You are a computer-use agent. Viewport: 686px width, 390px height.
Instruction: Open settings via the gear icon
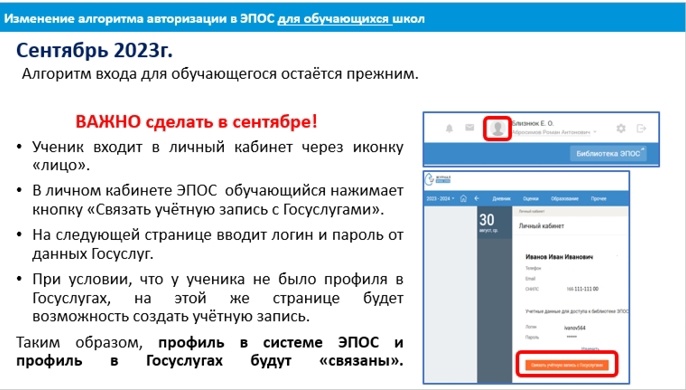pos(621,128)
